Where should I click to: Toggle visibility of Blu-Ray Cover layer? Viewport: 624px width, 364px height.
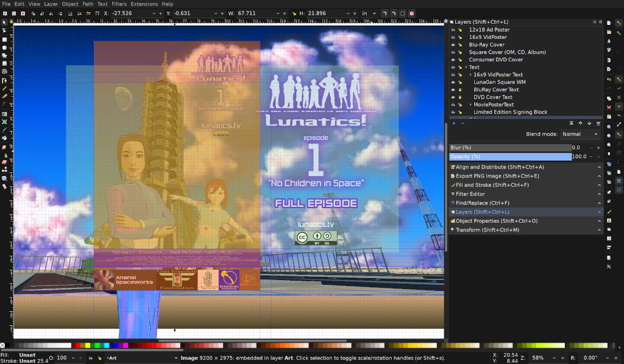pyautogui.click(x=453, y=45)
